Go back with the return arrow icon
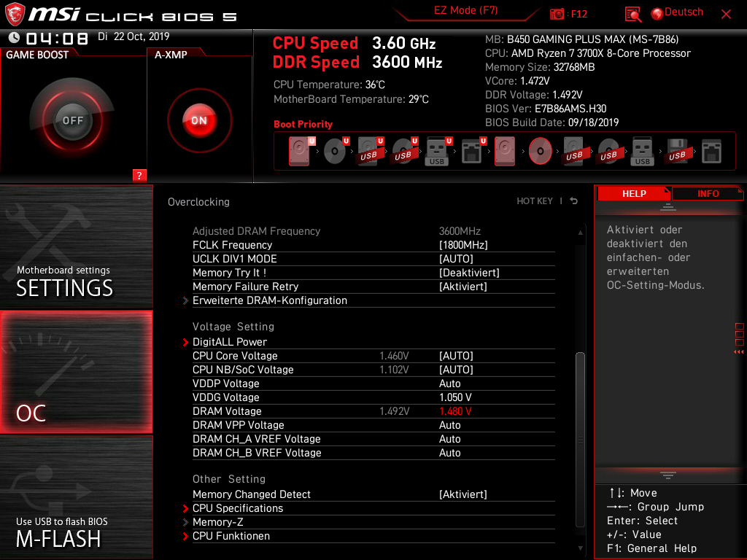 point(573,201)
